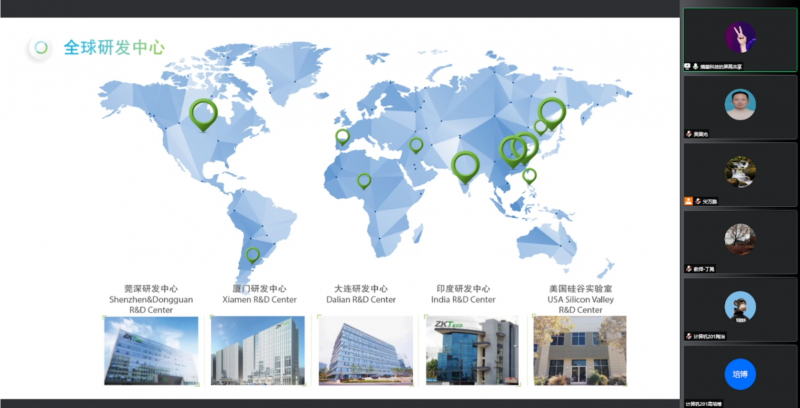Click the map pin over central Africa

[364, 181]
